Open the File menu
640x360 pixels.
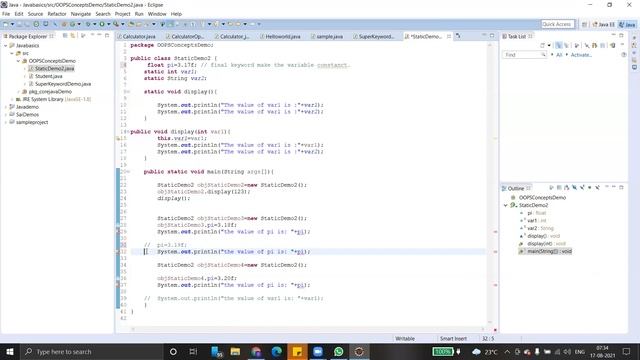pyautogui.click(x=6, y=14)
